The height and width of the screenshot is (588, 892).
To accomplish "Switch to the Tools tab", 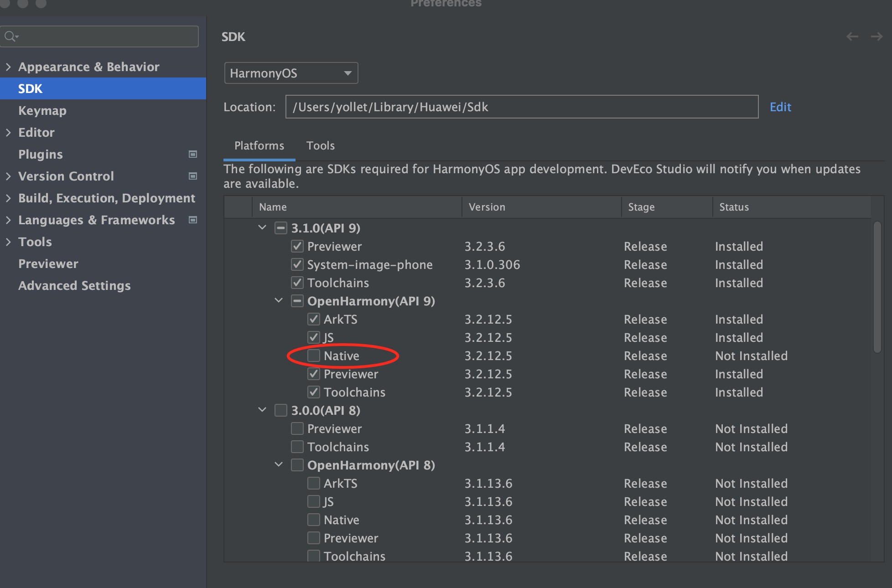I will pos(320,146).
